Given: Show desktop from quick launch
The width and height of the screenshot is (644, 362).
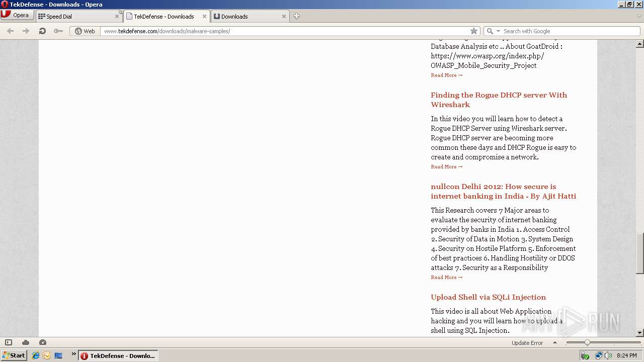Looking at the screenshot, I should pos(58,355).
